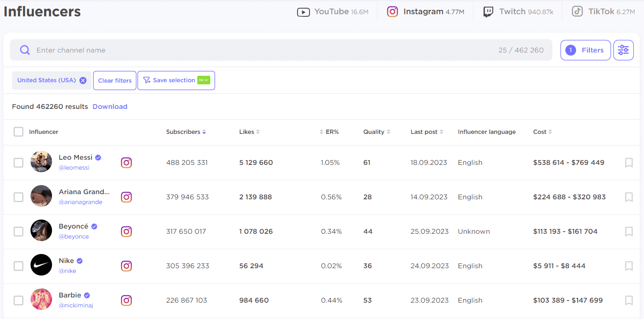Switch to the TikTok platform tab
Screen dimensions: 644x319
[x=603, y=12]
